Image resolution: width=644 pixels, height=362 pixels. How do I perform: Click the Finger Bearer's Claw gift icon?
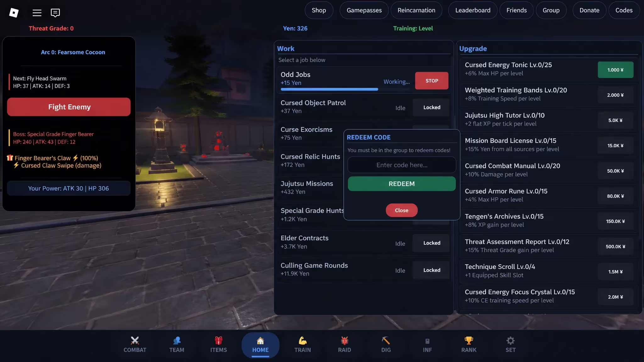[x=10, y=158]
